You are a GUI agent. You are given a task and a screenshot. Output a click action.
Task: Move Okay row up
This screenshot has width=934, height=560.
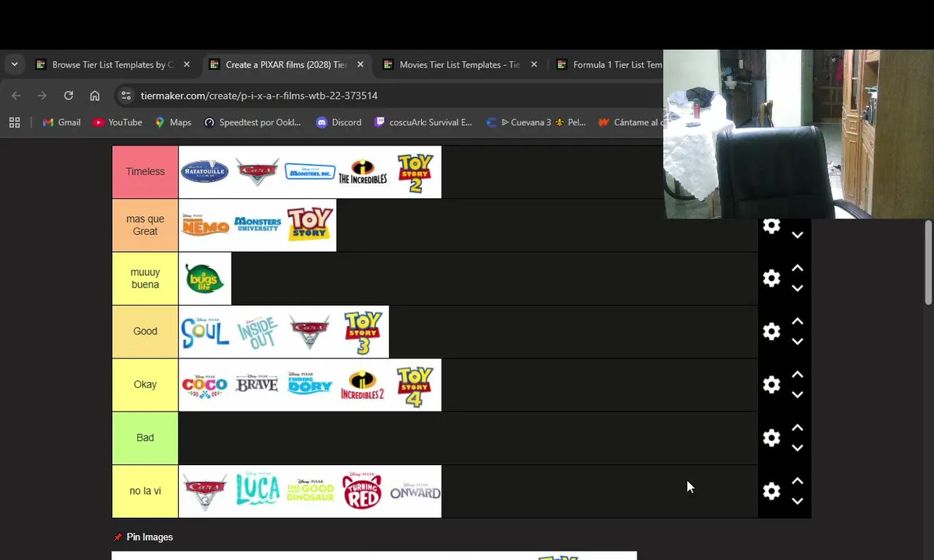coord(797,375)
